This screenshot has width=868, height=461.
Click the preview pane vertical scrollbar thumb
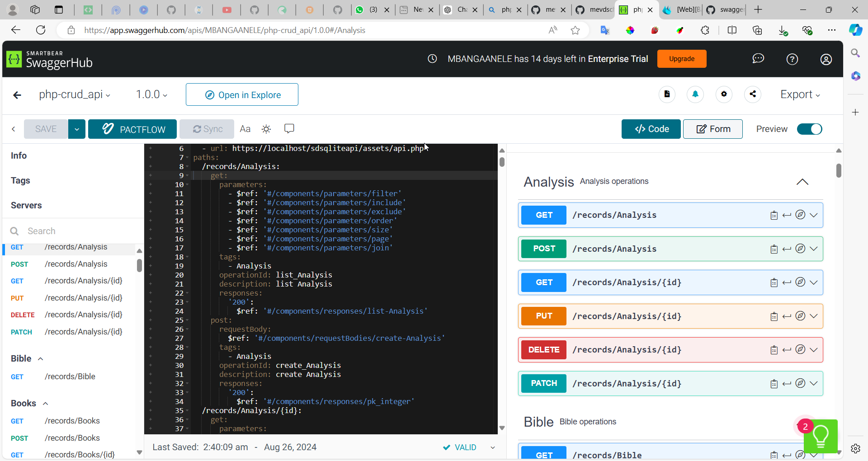839,170
